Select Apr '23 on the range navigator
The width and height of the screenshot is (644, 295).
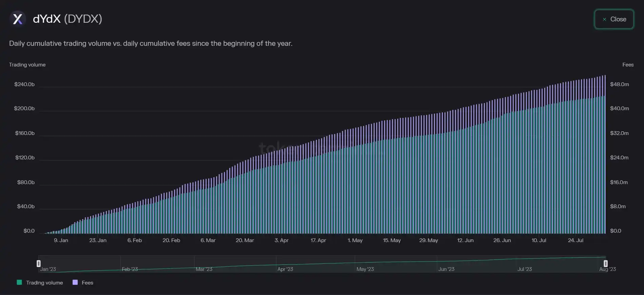tap(285, 269)
